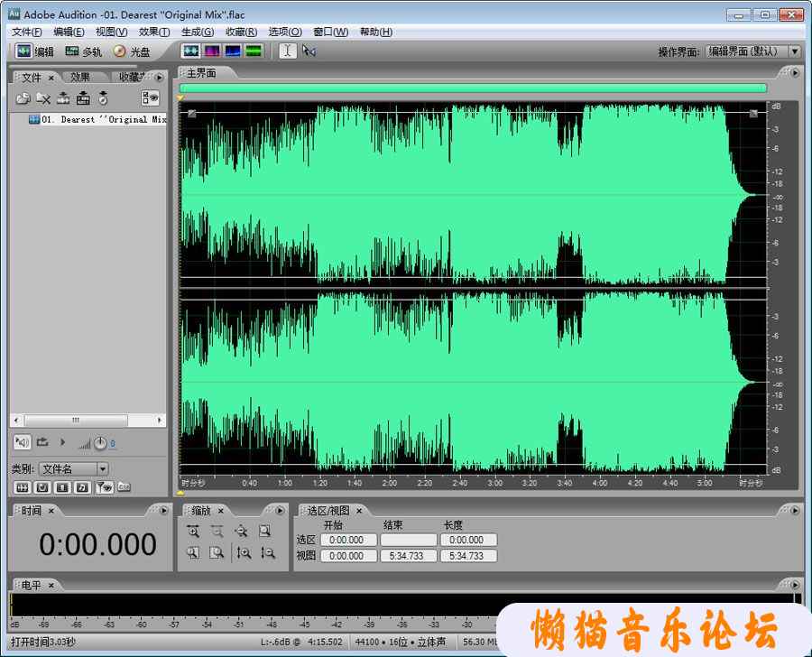Switch to 多轨 (Multitrack) view

pos(83,51)
